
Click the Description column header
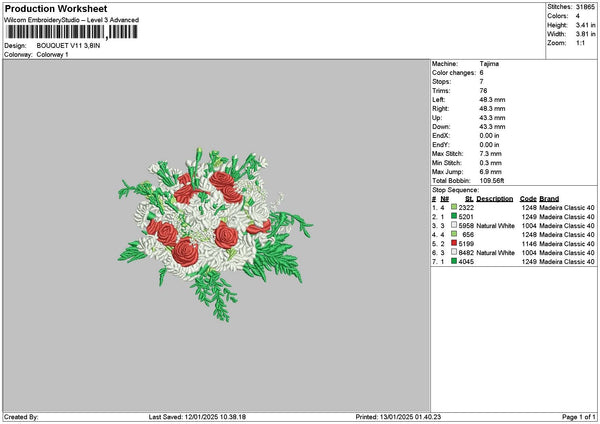[x=494, y=198]
